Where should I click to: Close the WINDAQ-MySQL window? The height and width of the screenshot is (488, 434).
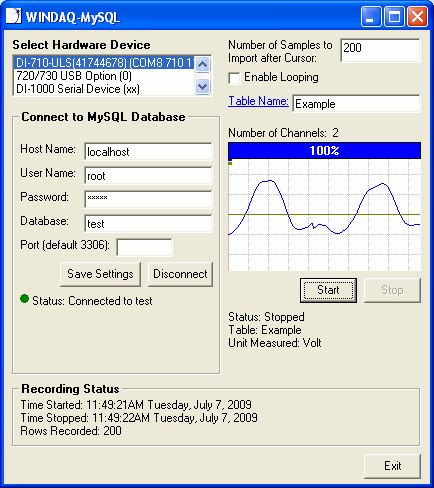click(x=417, y=17)
